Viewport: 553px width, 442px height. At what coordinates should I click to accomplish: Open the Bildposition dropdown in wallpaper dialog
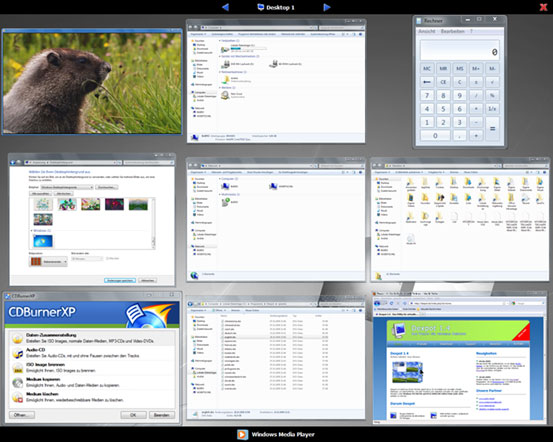coord(48,261)
